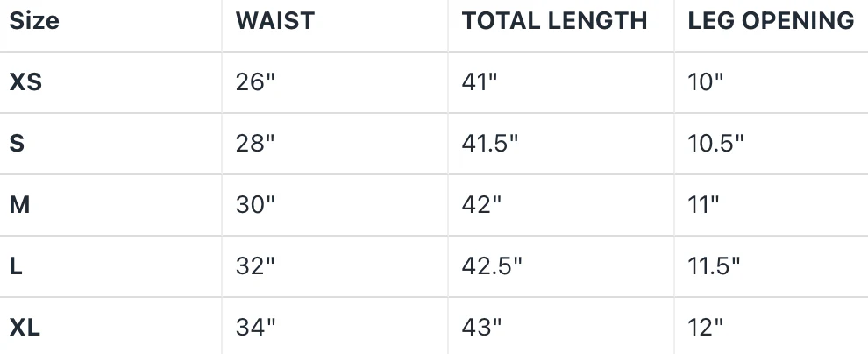Click the 41" total length cell
The height and width of the screenshot is (354, 868).
click(480, 82)
